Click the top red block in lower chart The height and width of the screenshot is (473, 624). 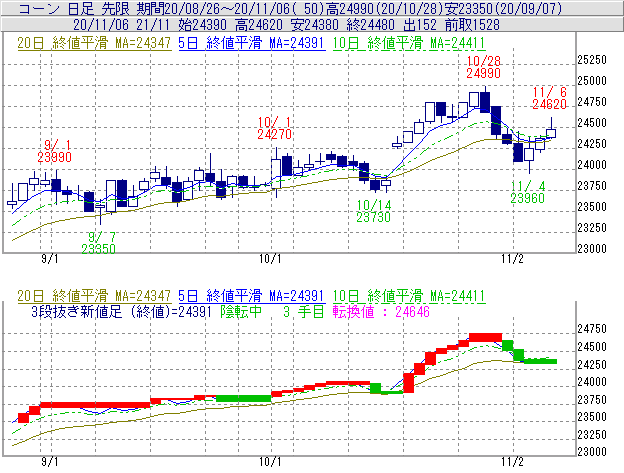click(486, 337)
